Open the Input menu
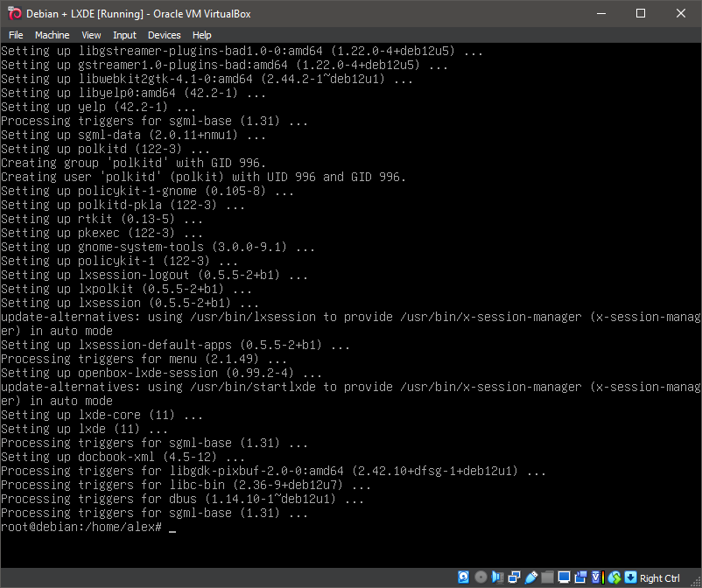The height and width of the screenshot is (588, 702). tap(124, 35)
